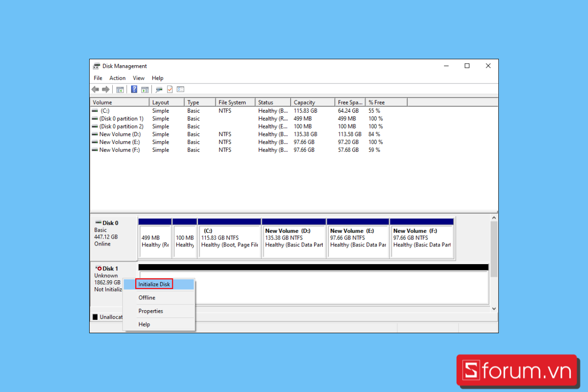Click the '55 %' free cell
The image size is (588, 392).
pos(374,111)
